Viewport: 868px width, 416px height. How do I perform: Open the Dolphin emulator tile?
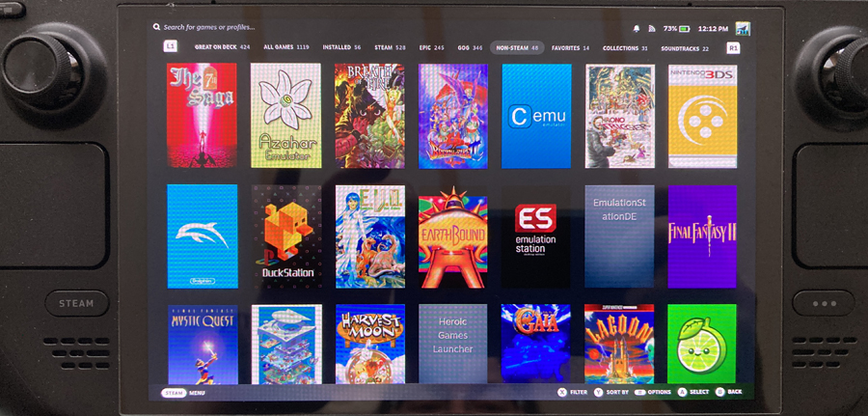click(x=202, y=236)
